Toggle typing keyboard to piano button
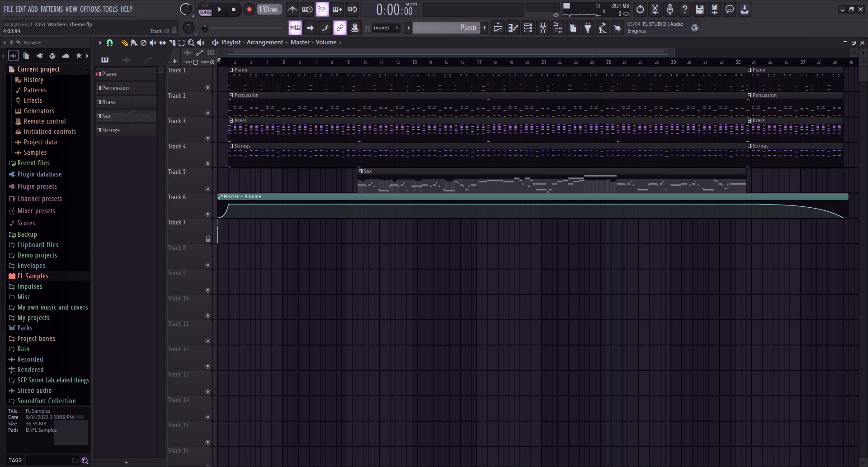The width and height of the screenshot is (868, 467). coord(295,28)
